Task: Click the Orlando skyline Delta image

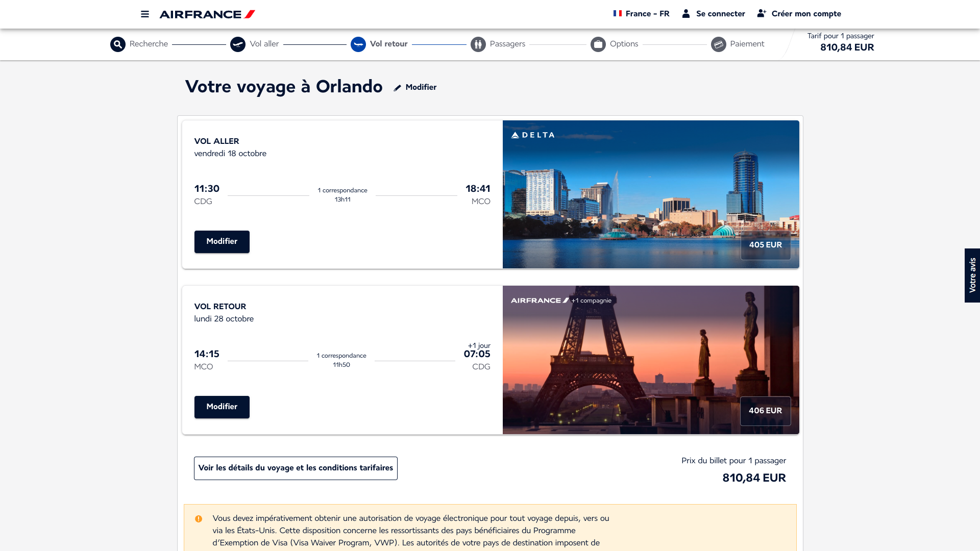Action: (x=651, y=194)
